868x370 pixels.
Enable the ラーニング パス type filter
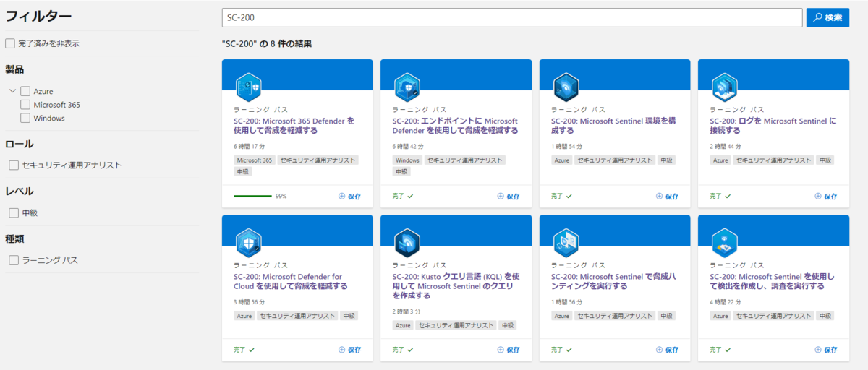coord(14,260)
